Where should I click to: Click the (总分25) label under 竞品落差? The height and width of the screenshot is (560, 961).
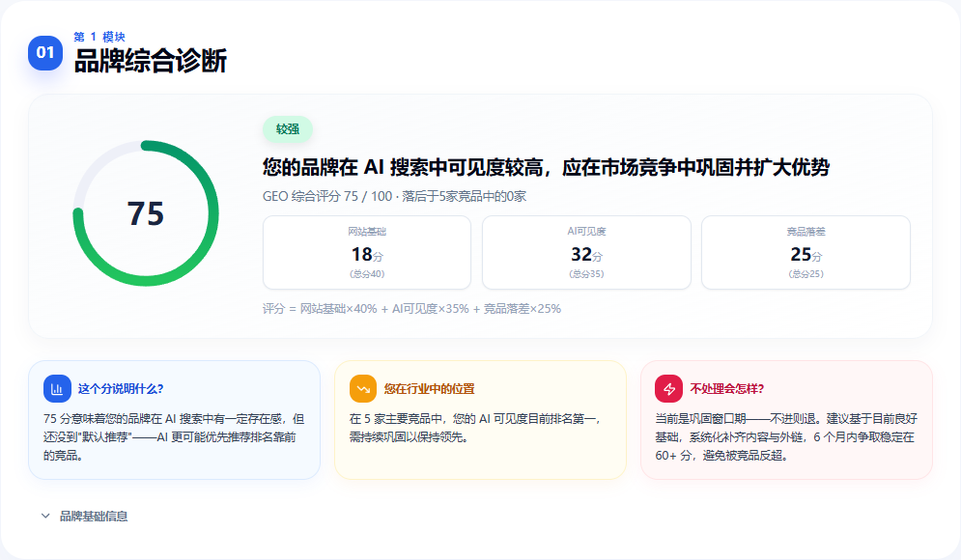[806, 274]
